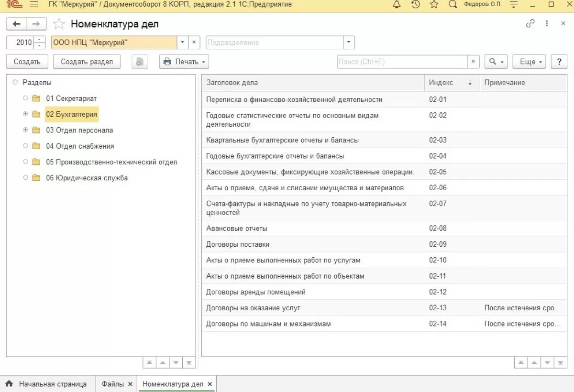574x392 pixels.
Task: Open the notifications bell
Action: tap(397, 5)
